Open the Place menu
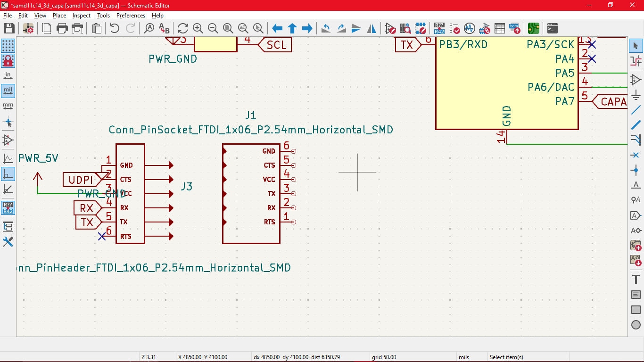 [x=59, y=16]
